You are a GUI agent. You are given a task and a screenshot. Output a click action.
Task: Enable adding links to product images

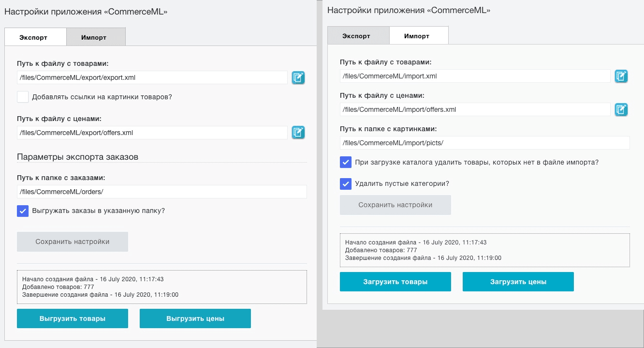pos(23,97)
